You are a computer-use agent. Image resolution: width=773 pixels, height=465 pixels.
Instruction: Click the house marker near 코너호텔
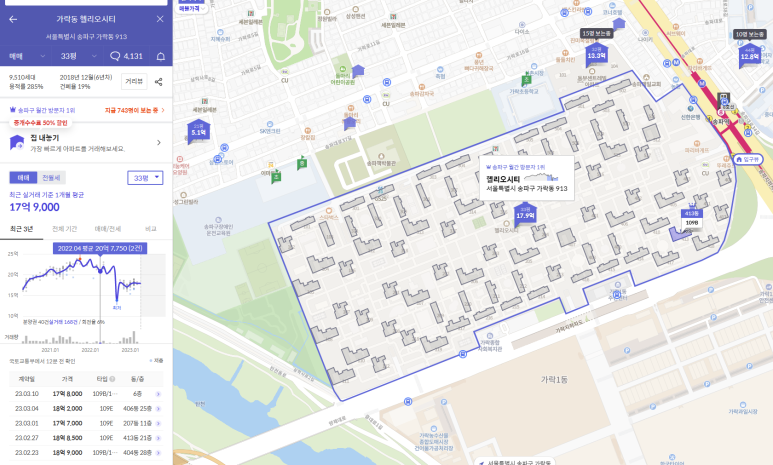pyautogui.click(x=619, y=23)
